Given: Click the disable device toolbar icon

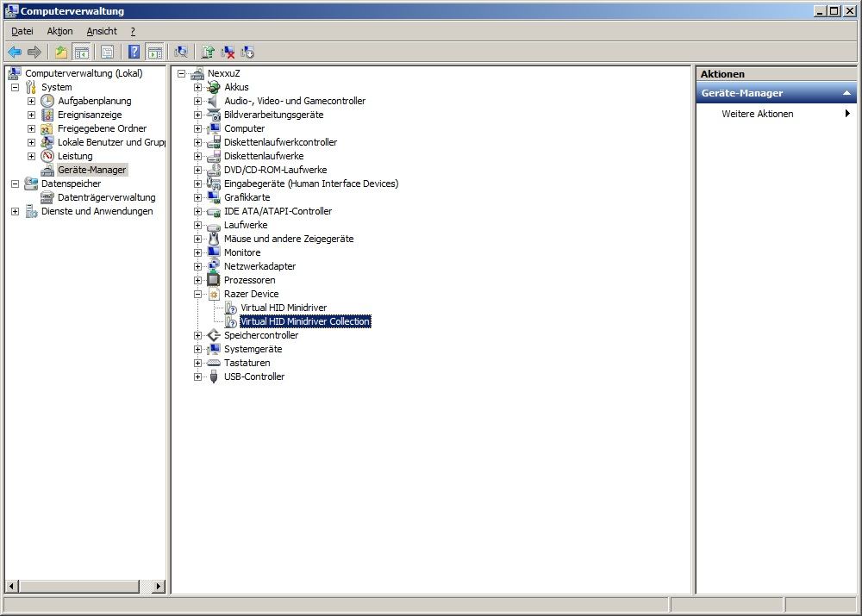Looking at the screenshot, I should coord(247,53).
